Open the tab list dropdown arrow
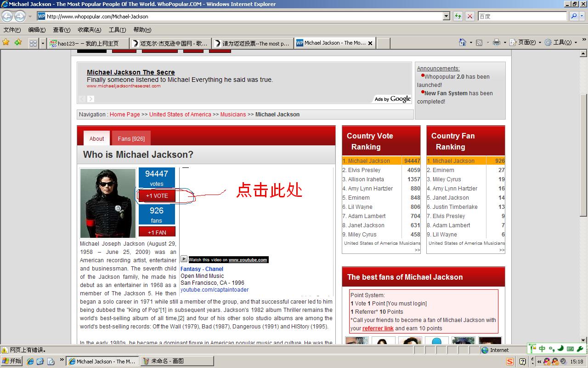 click(43, 43)
